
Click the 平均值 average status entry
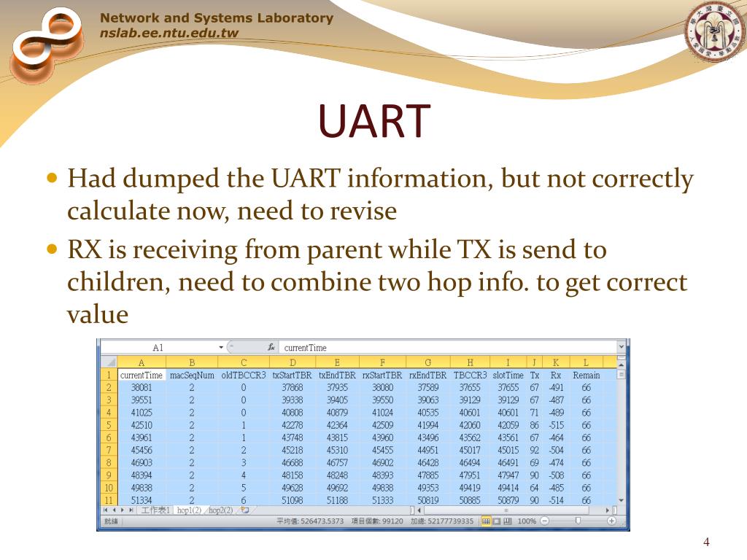click(x=310, y=521)
